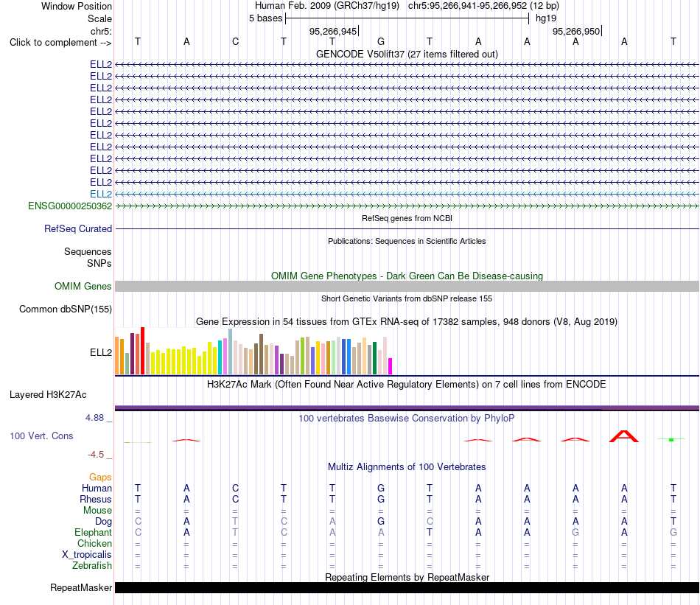The width and height of the screenshot is (700, 605).
Task: Click the chr5:95,266,941-95,266,952 position text
Action: pos(483,6)
